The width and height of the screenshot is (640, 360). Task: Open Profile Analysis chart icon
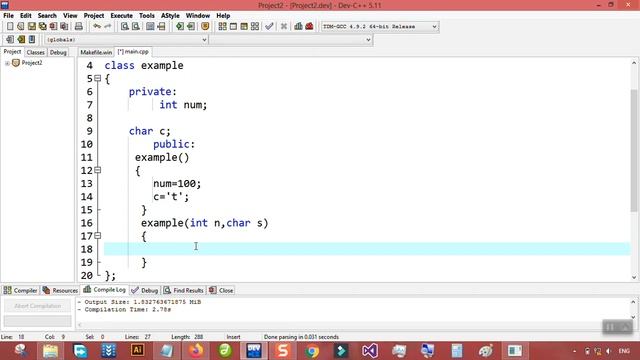[x=298, y=27]
